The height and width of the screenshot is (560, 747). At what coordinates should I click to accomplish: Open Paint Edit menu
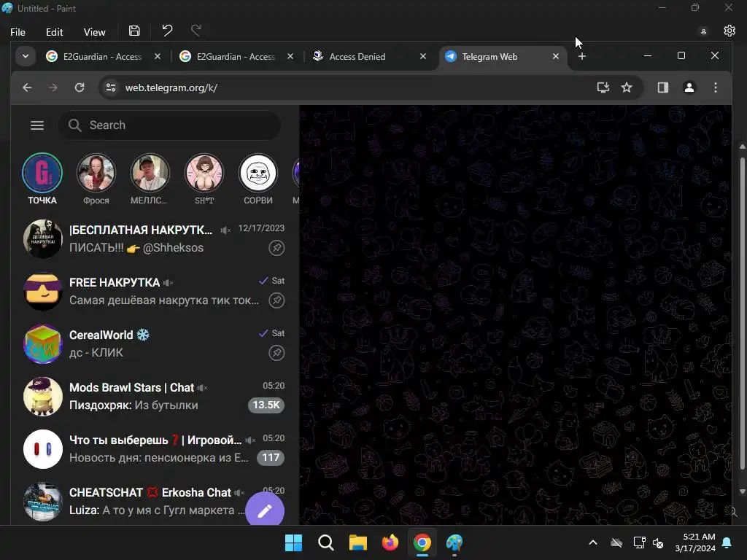coord(54,32)
